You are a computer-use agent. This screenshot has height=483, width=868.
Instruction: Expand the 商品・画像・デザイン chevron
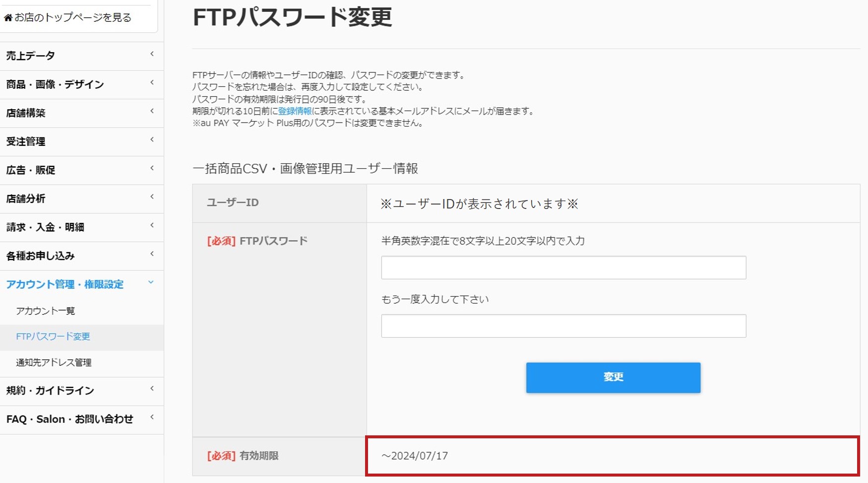point(152,82)
